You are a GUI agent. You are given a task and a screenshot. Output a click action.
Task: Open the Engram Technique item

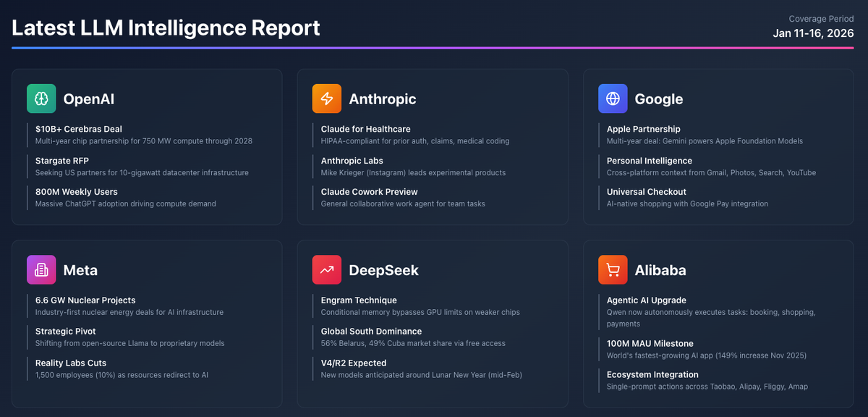359,300
